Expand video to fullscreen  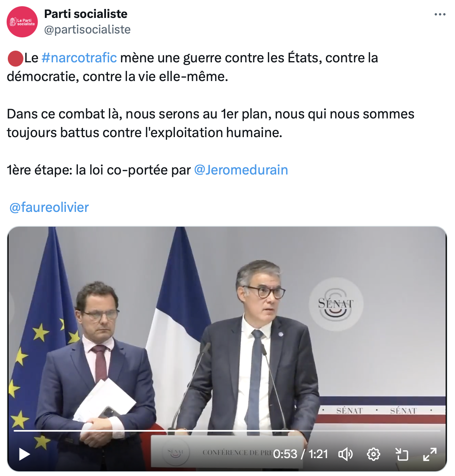430,454
